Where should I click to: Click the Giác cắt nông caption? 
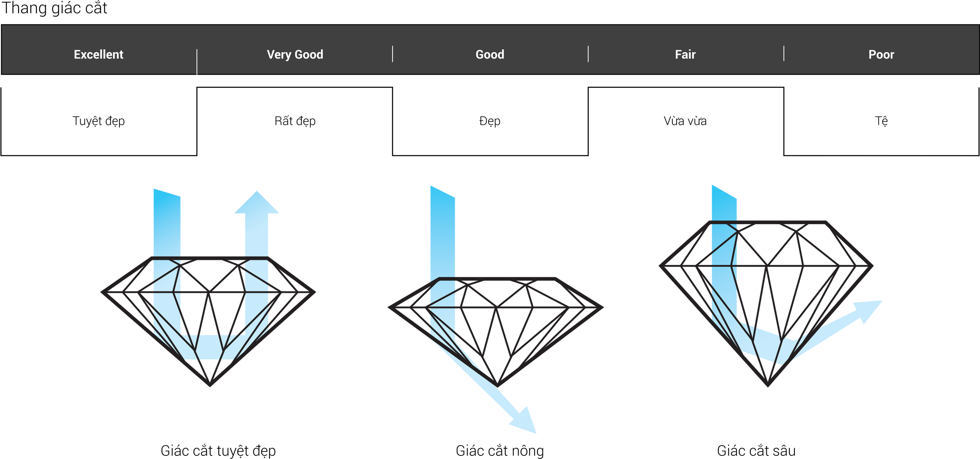click(x=500, y=451)
